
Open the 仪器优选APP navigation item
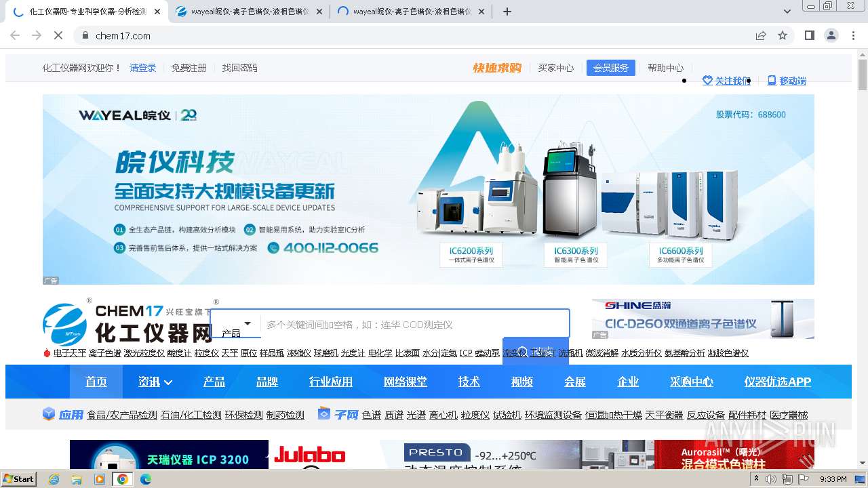(778, 382)
